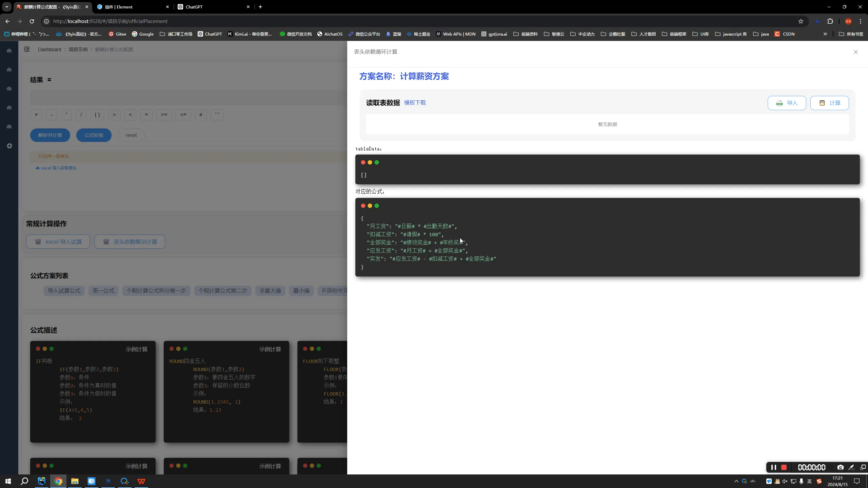
Task: Click the sidebar collapse hamburger icon
Action: point(27,49)
